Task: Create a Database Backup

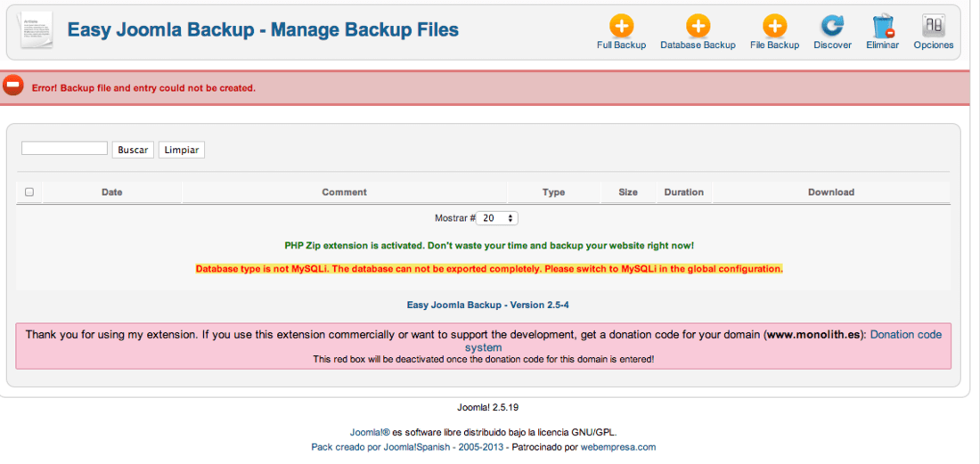Action: click(x=698, y=33)
